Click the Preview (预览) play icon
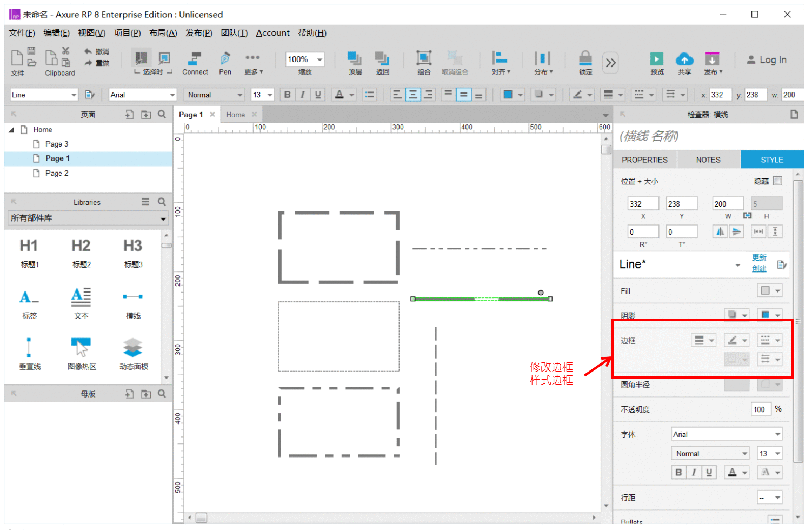The width and height of the screenshot is (812, 530). pos(657,59)
